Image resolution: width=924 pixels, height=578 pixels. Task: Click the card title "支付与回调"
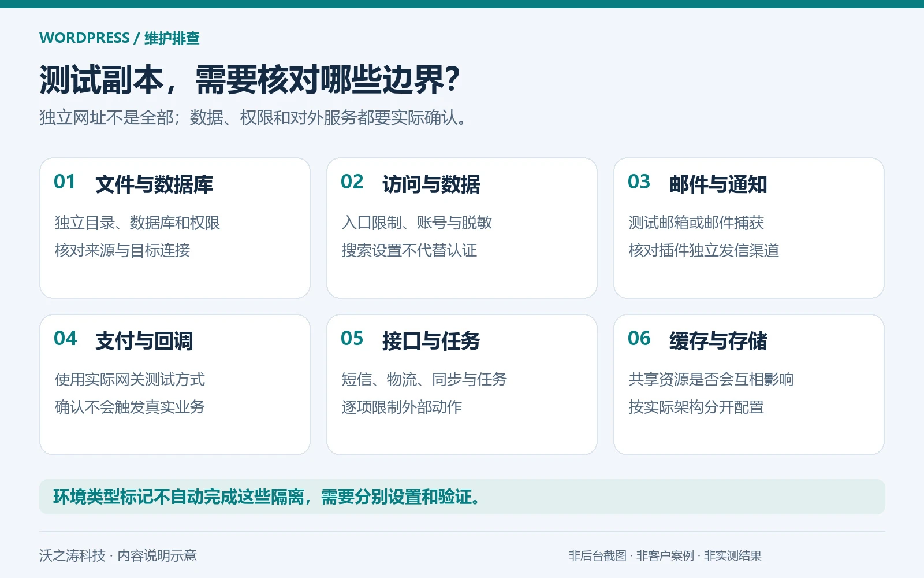(144, 341)
